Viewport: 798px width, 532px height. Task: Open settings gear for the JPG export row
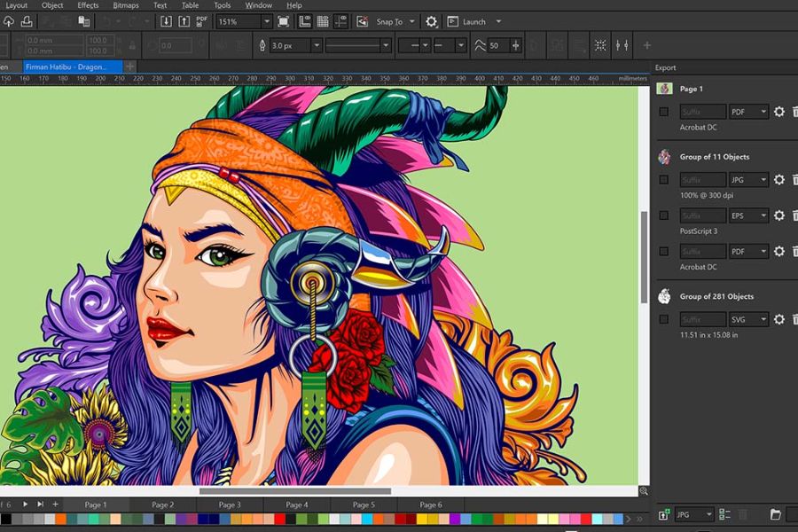point(778,180)
